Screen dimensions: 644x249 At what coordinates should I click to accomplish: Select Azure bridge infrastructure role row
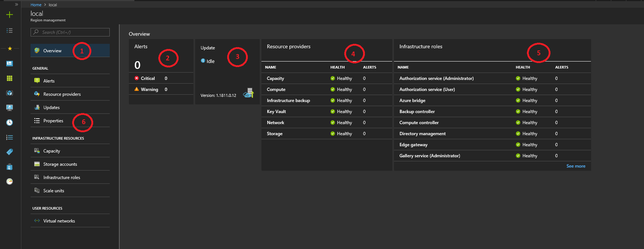click(x=412, y=101)
